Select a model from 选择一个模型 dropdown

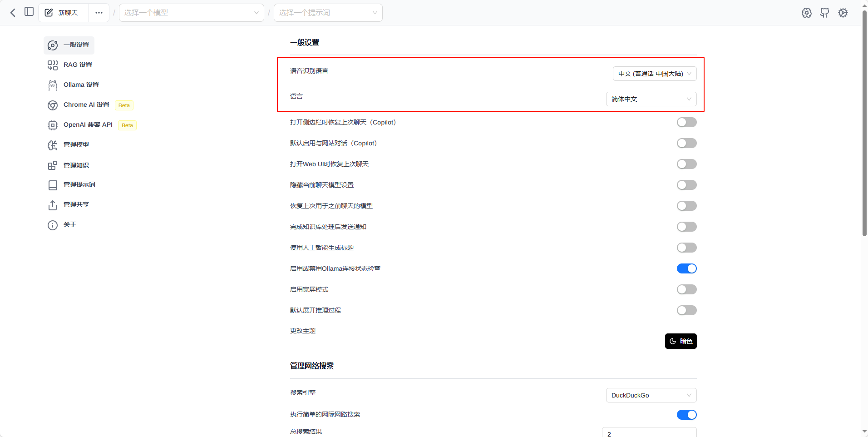[x=191, y=13]
